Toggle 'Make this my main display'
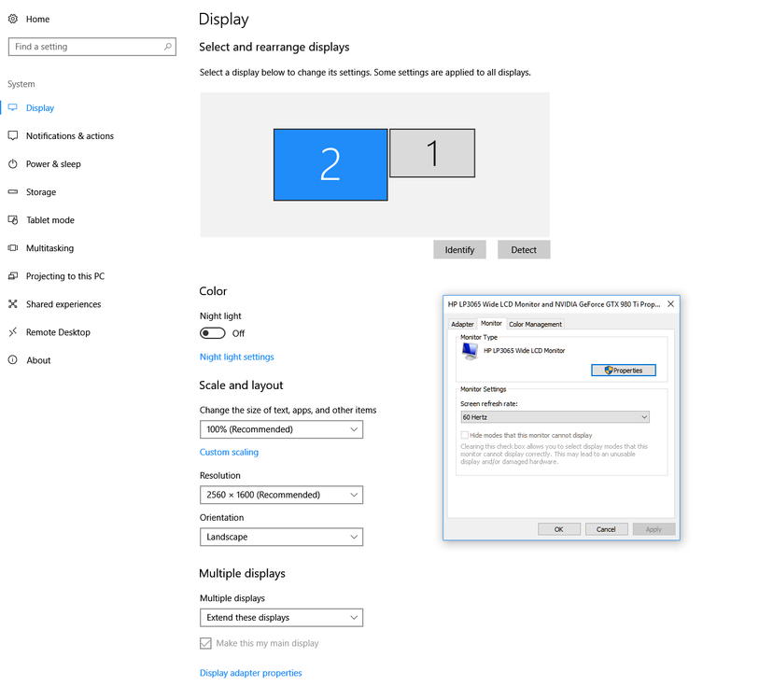 pyautogui.click(x=205, y=643)
